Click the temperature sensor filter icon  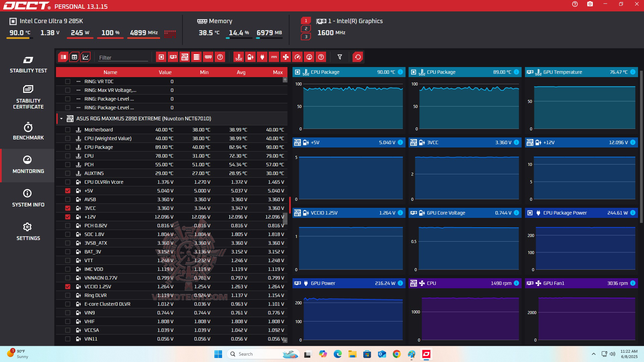238,57
